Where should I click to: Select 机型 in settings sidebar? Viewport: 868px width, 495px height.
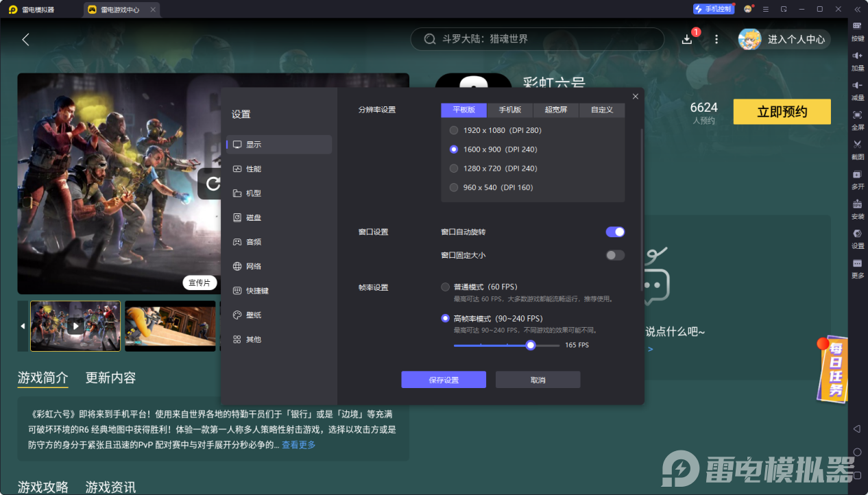(x=279, y=193)
